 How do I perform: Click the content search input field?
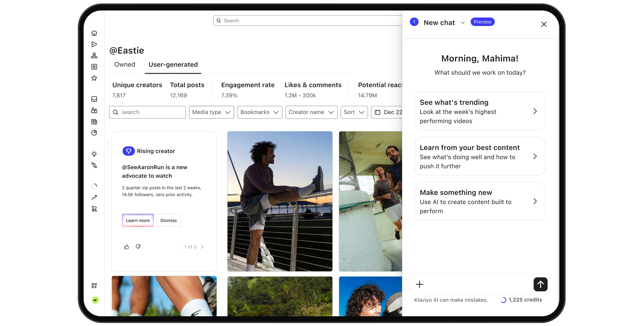(147, 112)
